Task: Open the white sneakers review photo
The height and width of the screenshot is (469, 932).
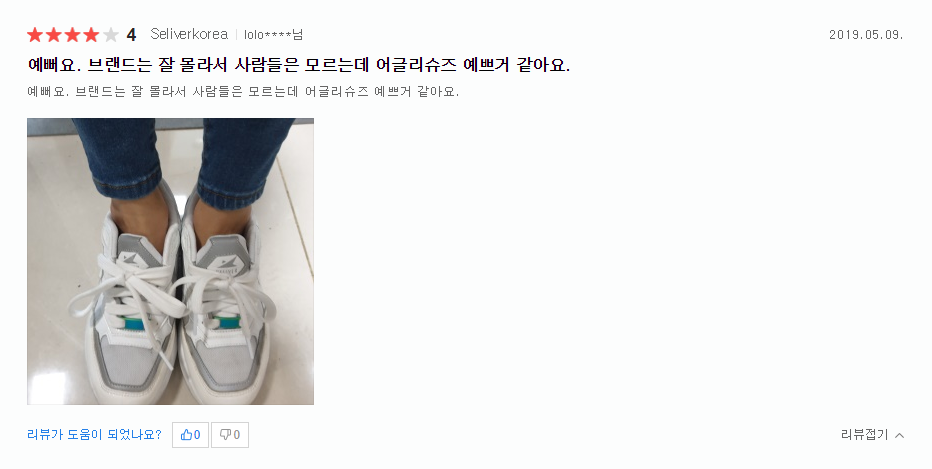Action: point(171,262)
